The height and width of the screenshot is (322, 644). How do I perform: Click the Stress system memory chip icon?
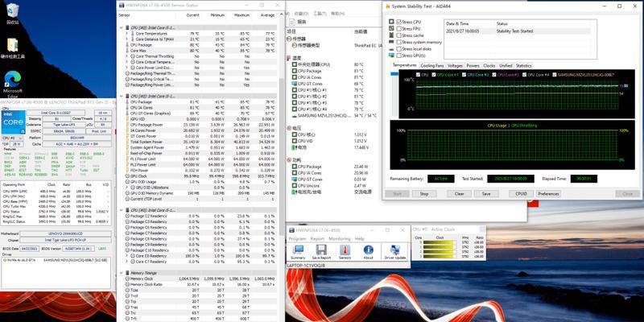coord(391,42)
